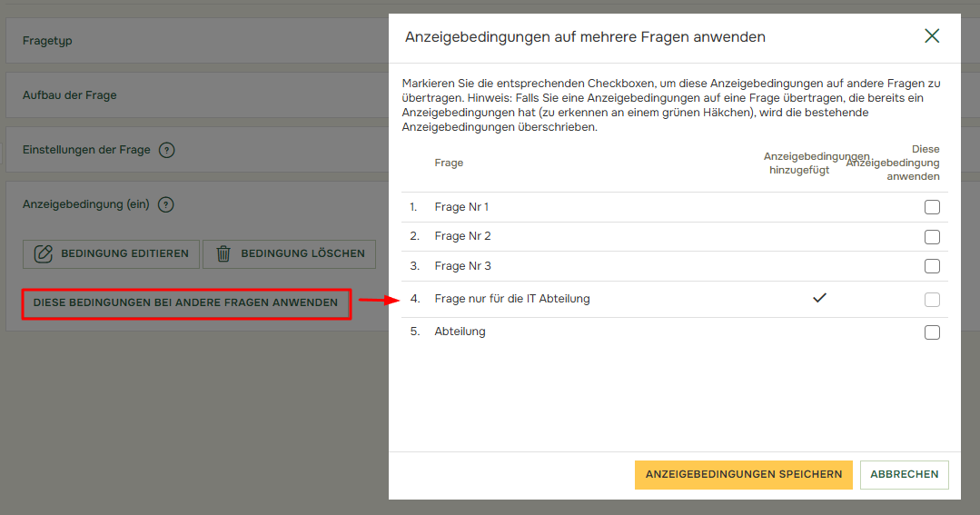The height and width of the screenshot is (515, 980).
Task: Click Diese Bedingungen bei andere Fragen anwenden
Action: point(185,302)
